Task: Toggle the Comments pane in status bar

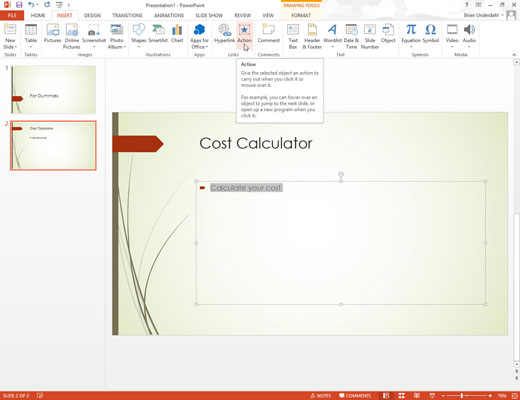Action: click(355, 396)
